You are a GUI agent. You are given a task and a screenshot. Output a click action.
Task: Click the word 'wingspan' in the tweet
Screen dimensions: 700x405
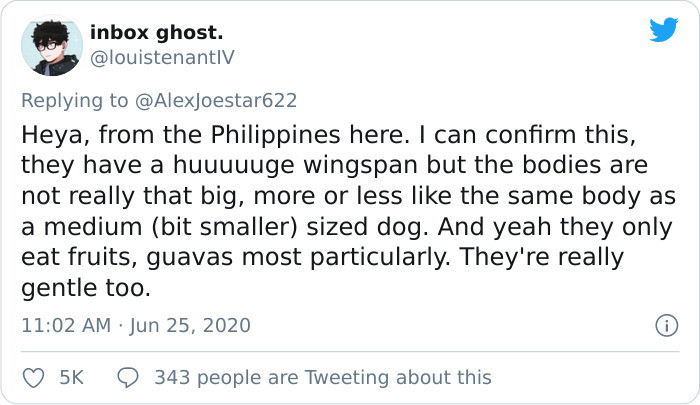[360, 165]
